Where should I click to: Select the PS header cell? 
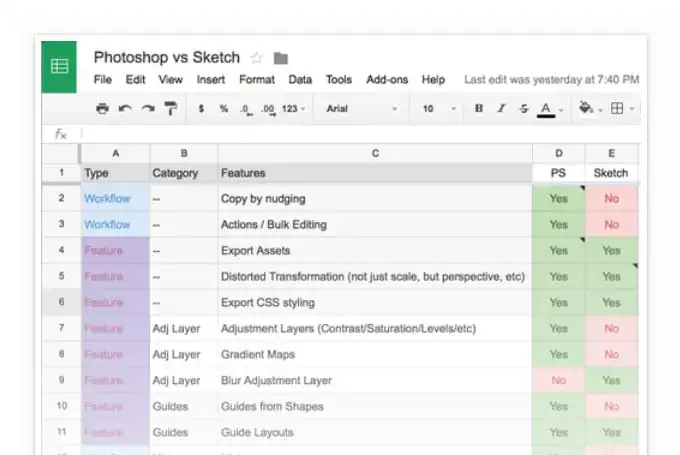tap(559, 173)
